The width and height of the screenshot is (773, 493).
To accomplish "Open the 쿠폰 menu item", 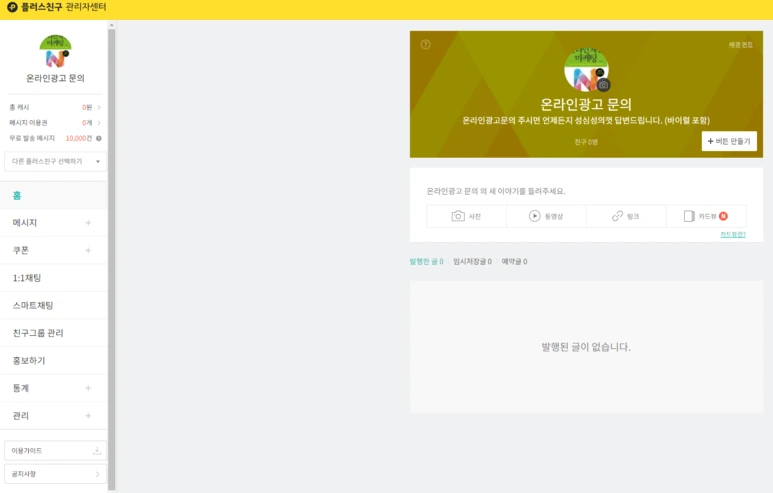I will tap(54, 250).
